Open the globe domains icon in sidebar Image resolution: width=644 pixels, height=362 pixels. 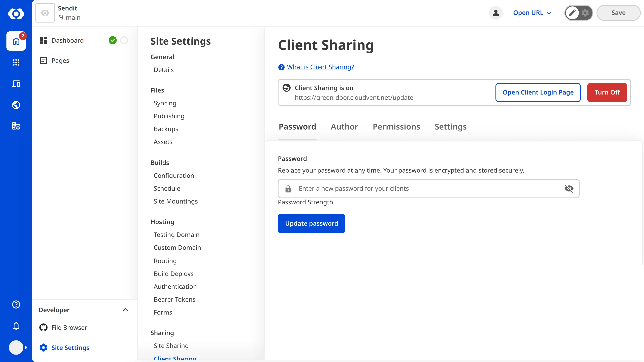click(16, 105)
